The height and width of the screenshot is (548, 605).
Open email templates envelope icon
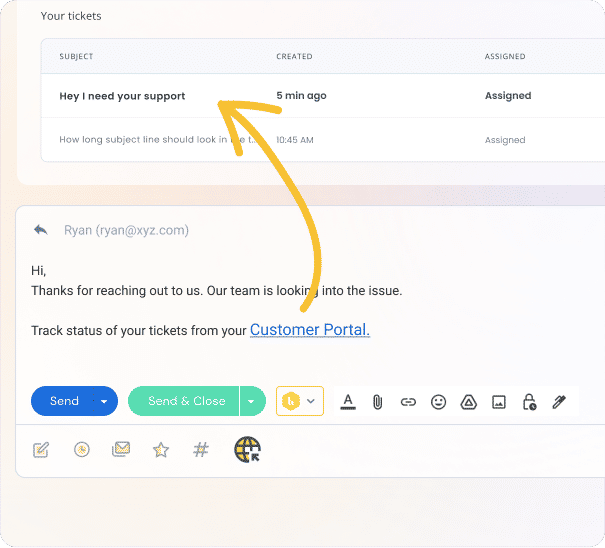(121, 449)
